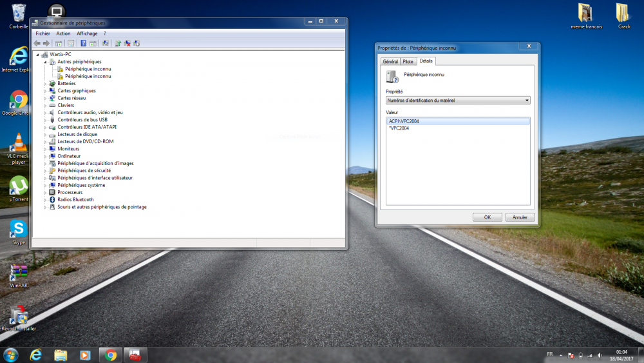
Task: Click the show/hide action pane toolbar icon
Action: tap(93, 43)
